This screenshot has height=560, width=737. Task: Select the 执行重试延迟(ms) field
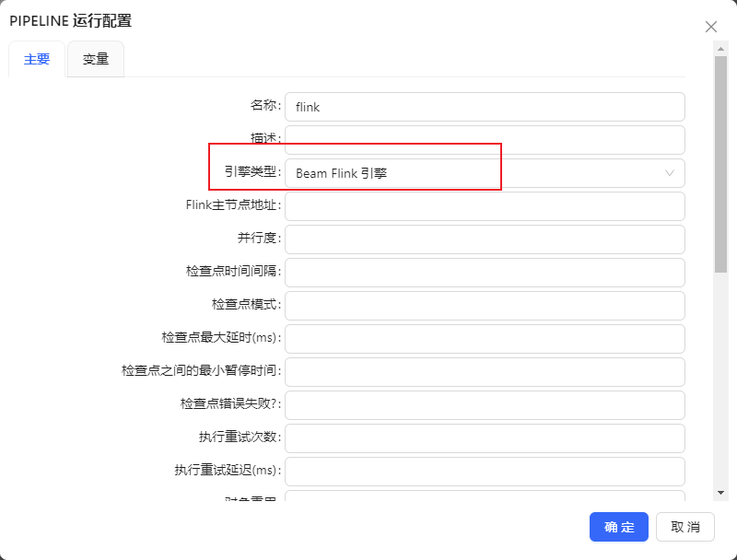point(485,472)
